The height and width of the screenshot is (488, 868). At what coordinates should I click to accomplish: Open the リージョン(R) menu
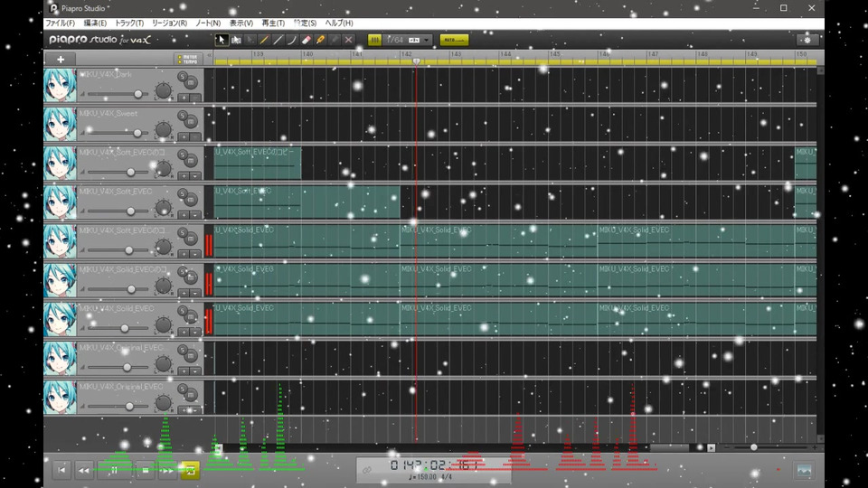[169, 23]
